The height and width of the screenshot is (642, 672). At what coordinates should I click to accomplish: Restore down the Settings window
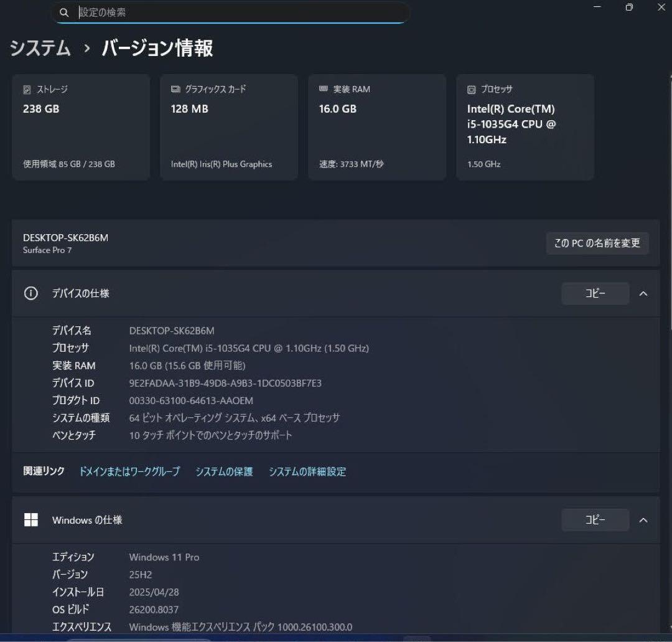pos(628,7)
